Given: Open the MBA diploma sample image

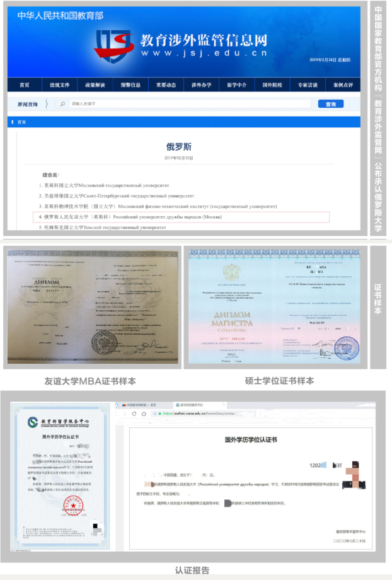Looking at the screenshot, I should (93, 307).
